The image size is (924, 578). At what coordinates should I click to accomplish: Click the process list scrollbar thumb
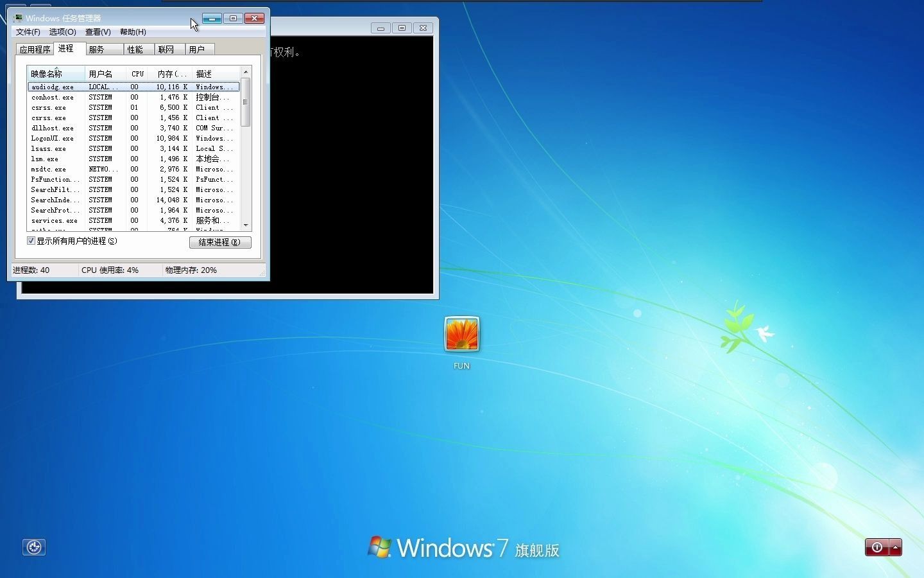245,101
